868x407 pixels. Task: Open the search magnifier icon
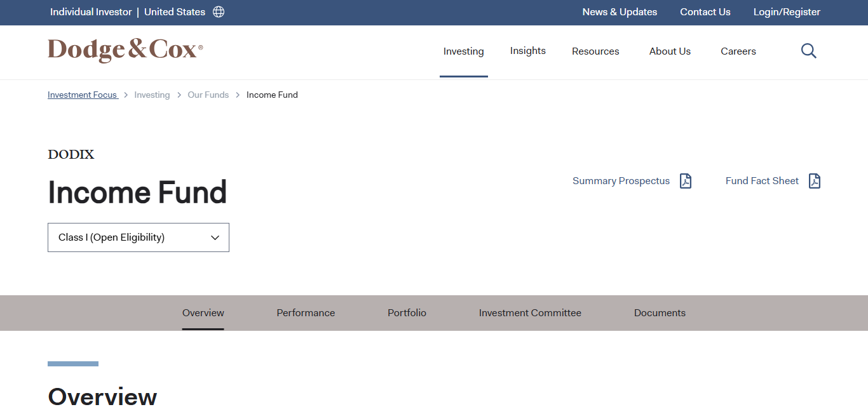point(809,51)
